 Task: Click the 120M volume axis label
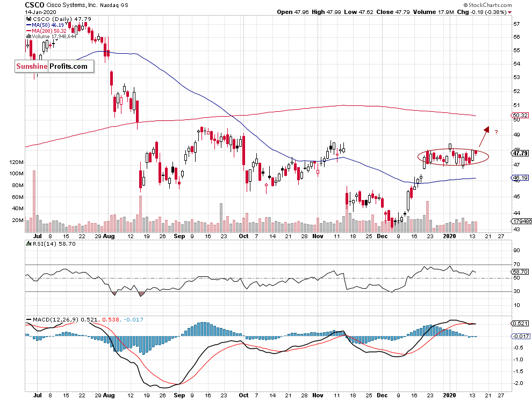[x=16, y=162]
